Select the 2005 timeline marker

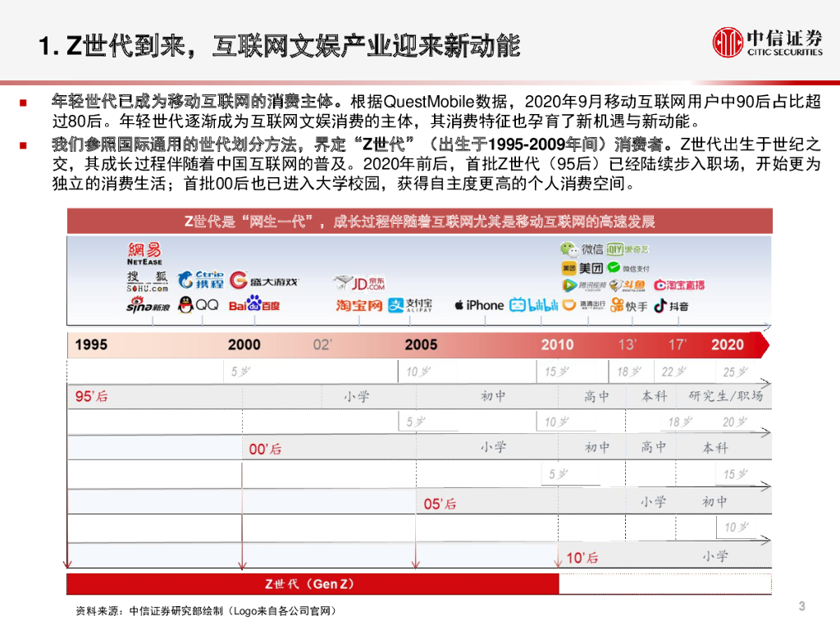[421, 345]
